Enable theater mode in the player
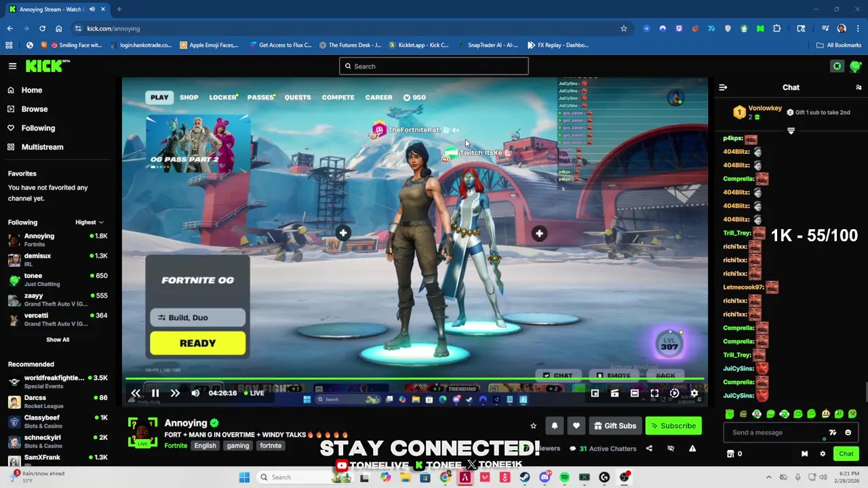Viewport: 868px width, 488px height. click(635, 393)
